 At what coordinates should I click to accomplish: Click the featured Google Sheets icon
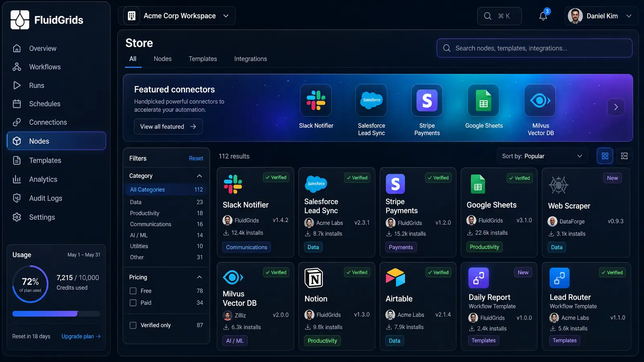tap(484, 100)
